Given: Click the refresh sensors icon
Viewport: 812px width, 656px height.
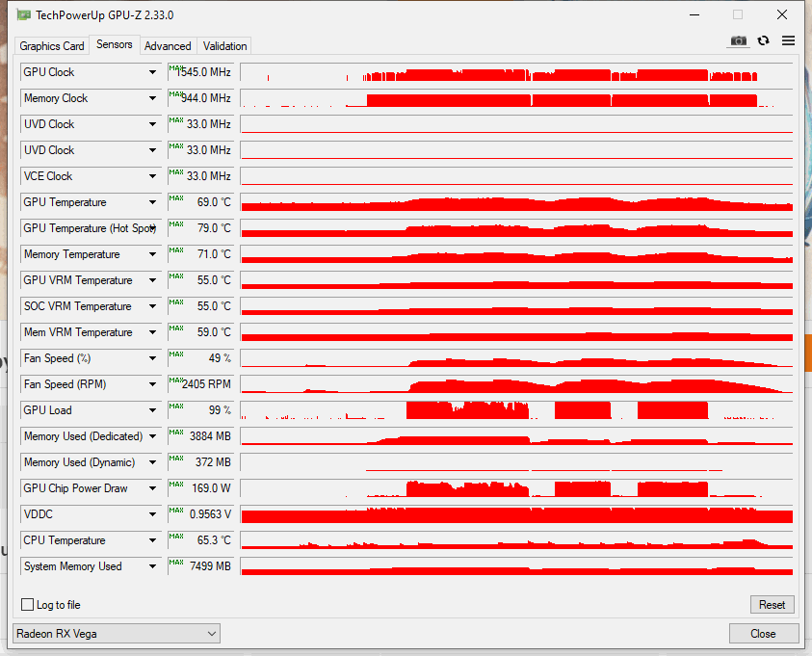Looking at the screenshot, I should 763,40.
